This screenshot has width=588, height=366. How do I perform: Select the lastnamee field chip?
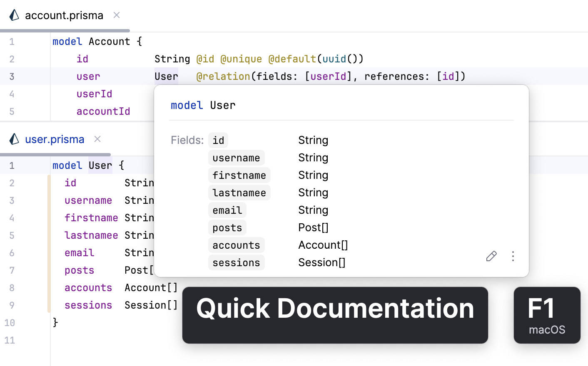[239, 193]
